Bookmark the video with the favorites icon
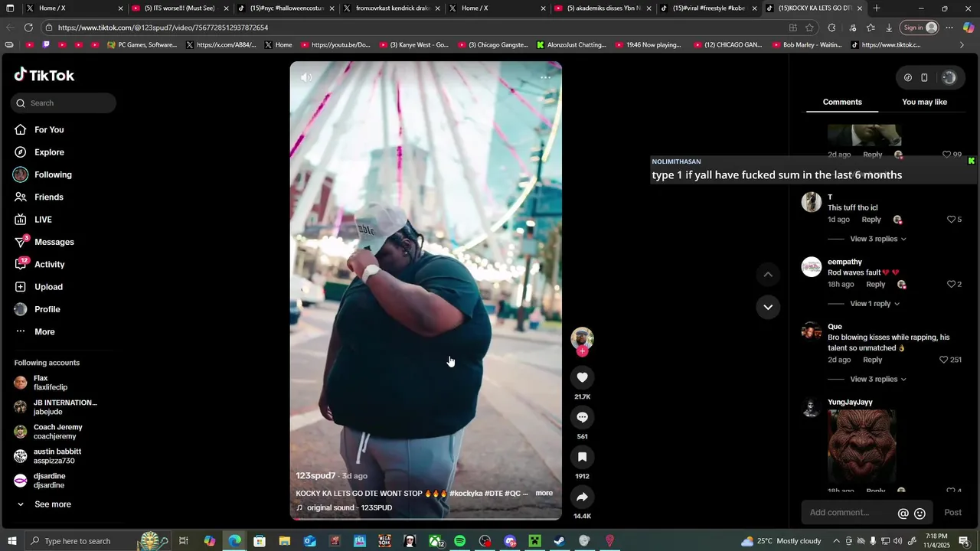This screenshot has width=980, height=551. [583, 457]
